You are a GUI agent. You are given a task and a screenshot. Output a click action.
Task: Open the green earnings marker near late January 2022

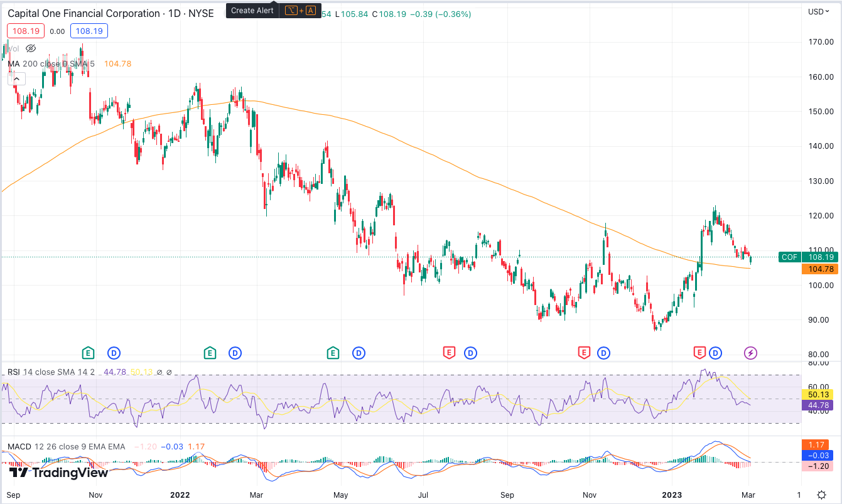click(x=210, y=353)
